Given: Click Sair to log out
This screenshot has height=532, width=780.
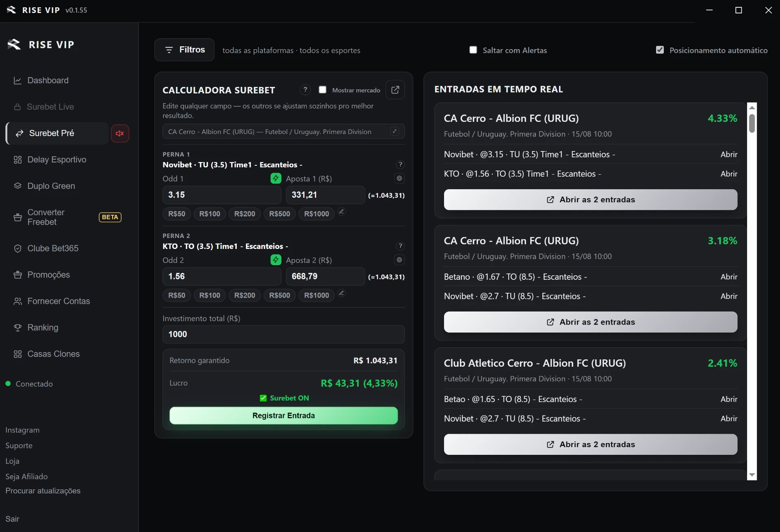Looking at the screenshot, I should click(x=12, y=519).
